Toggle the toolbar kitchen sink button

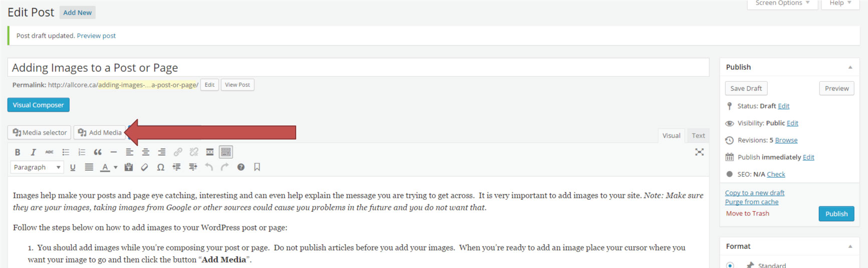(226, 152)
